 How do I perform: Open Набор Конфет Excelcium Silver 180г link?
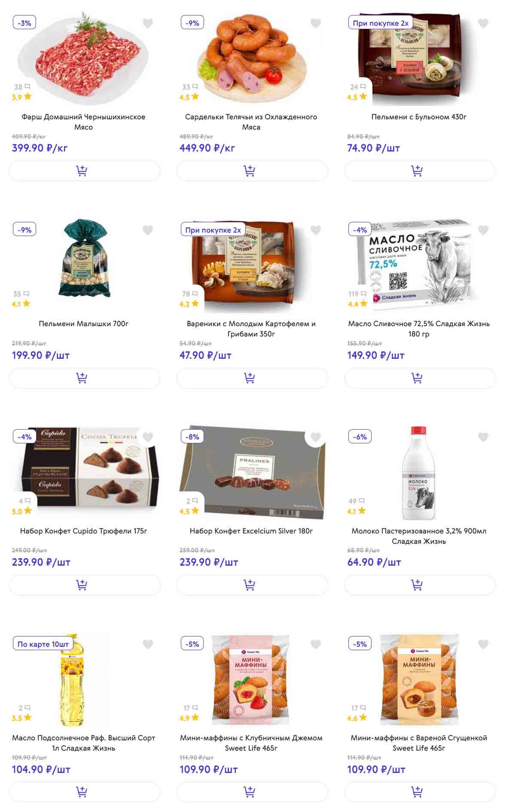point(251,531)
